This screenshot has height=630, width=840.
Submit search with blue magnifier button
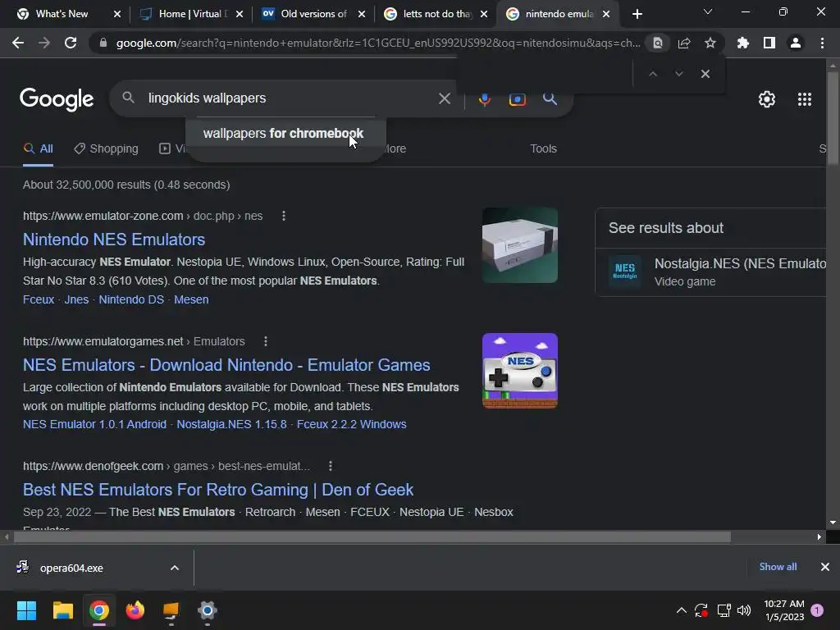pyautogui.click(x=550, y=98)
